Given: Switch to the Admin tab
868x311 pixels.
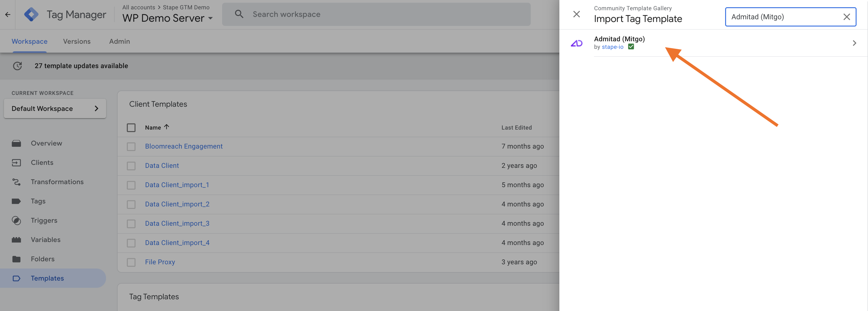Looking at the screenshot, I should [x=120, y=41].
